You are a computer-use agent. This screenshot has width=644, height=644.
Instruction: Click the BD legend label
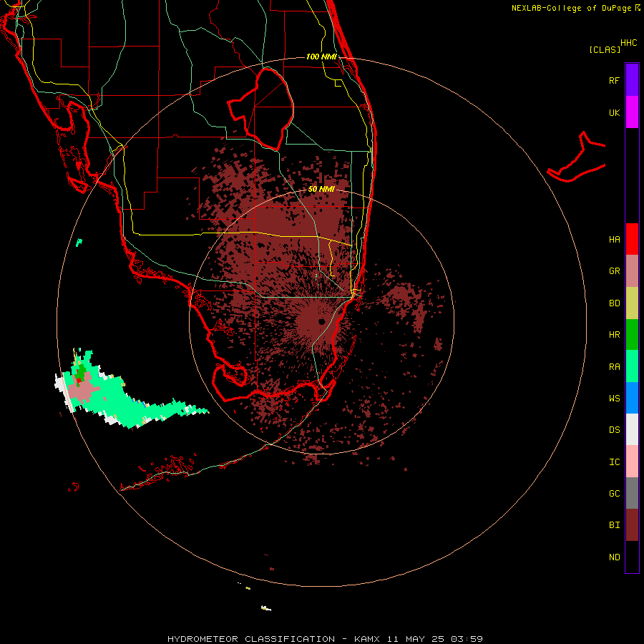click(614, 303)
